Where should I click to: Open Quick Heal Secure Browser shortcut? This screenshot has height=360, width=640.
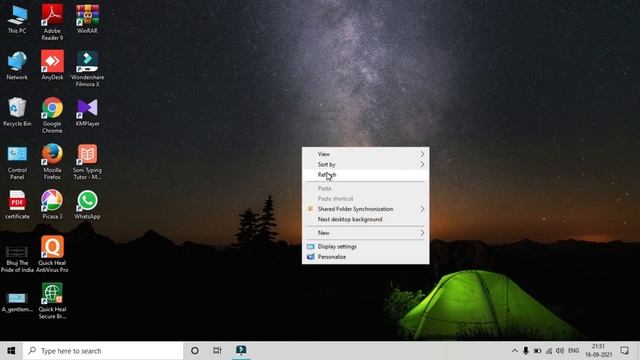52,301
